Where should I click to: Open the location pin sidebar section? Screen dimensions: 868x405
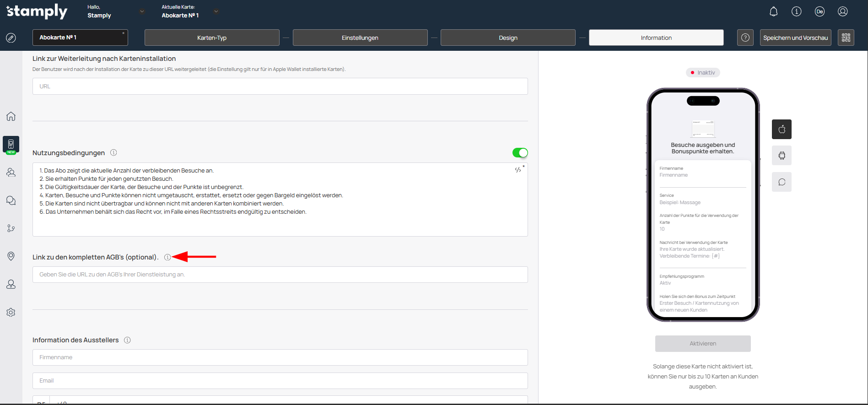tap(11, 256)
